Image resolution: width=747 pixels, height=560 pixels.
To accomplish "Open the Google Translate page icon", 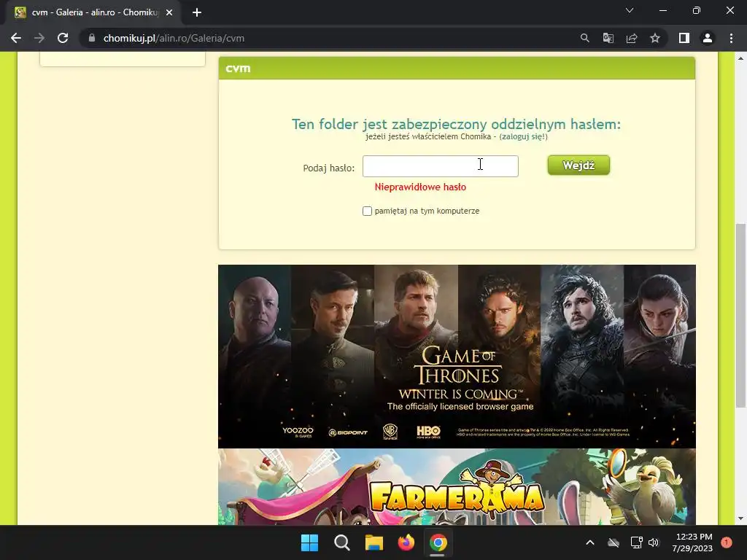I will point(608,38).
